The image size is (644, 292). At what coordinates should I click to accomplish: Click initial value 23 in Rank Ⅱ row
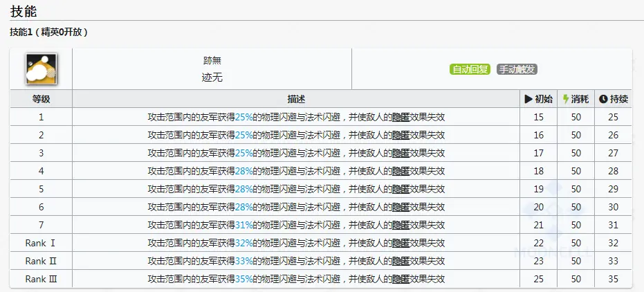tap(538, 261)
